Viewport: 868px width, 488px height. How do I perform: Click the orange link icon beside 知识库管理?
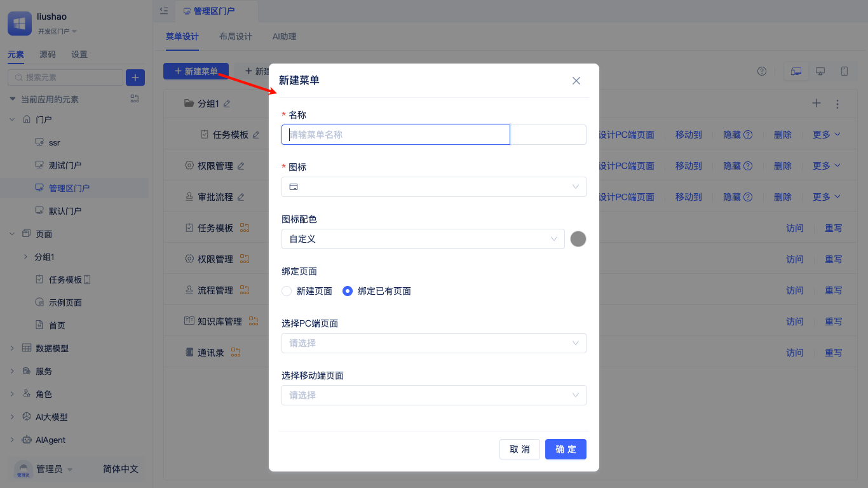253,322
